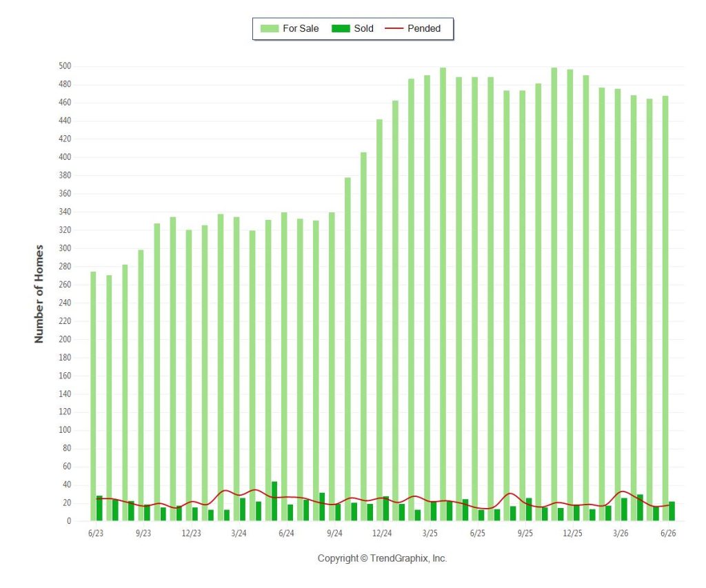Image resolution: width=706 pixels, height=588 pixels.
Task: Click the light green For Sale swatch
Action: coord(270,28)
